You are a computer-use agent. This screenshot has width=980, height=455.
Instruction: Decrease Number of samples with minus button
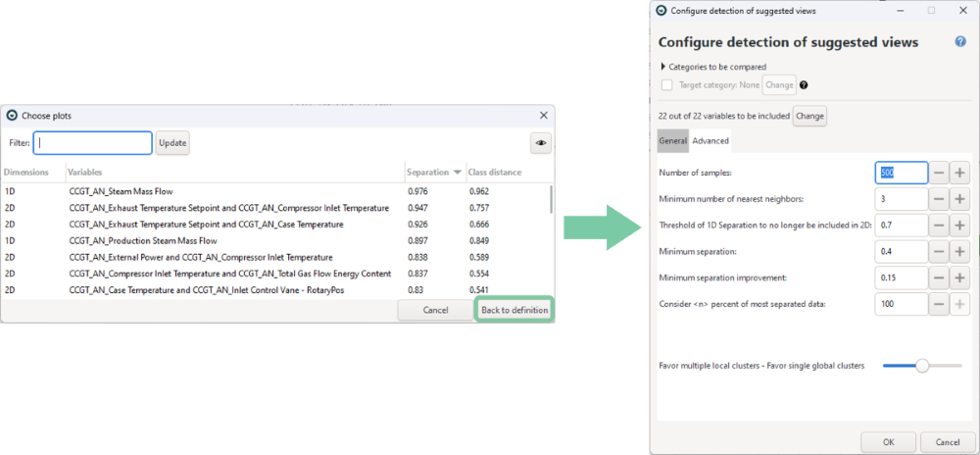[x=939, y=173]
